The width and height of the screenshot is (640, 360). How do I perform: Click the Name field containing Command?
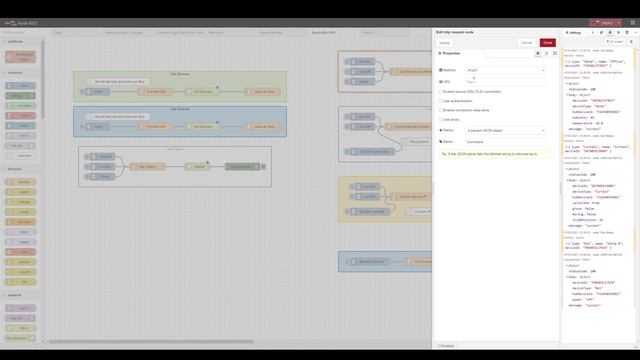click(505, 142)
